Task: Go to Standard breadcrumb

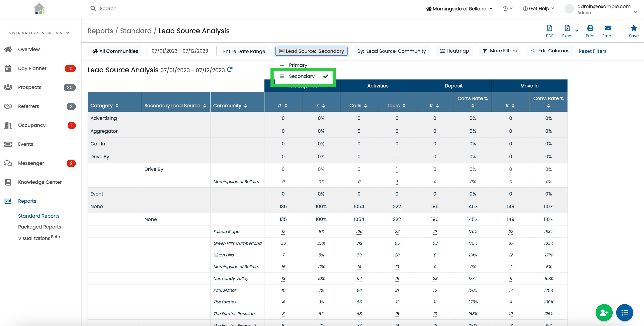Action: [x=136, y=31]
